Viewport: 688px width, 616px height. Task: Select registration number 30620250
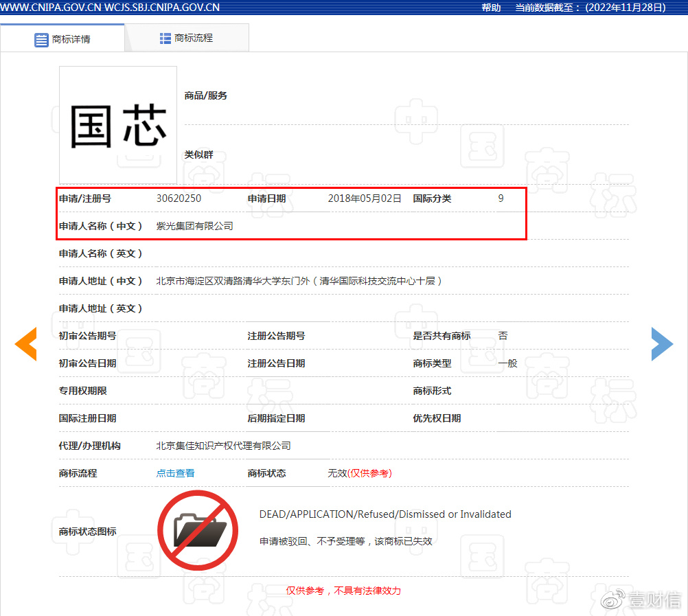[x=179, y=198]
